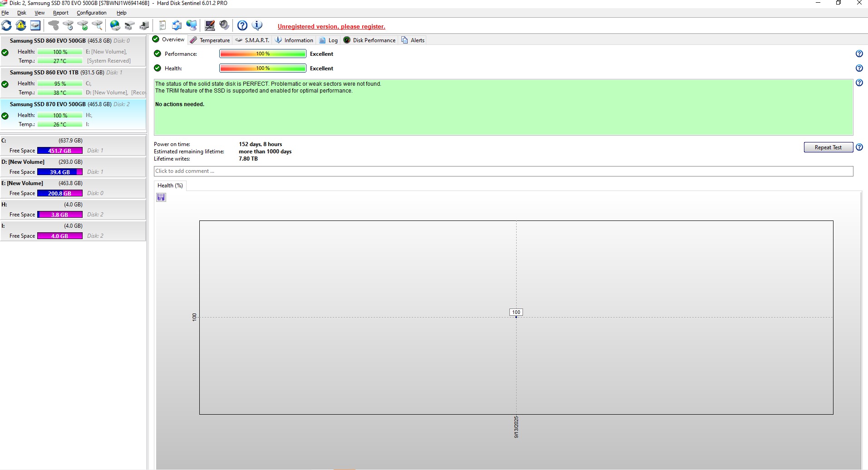Click the 152 days, 8 hours value

click(261, 144)
